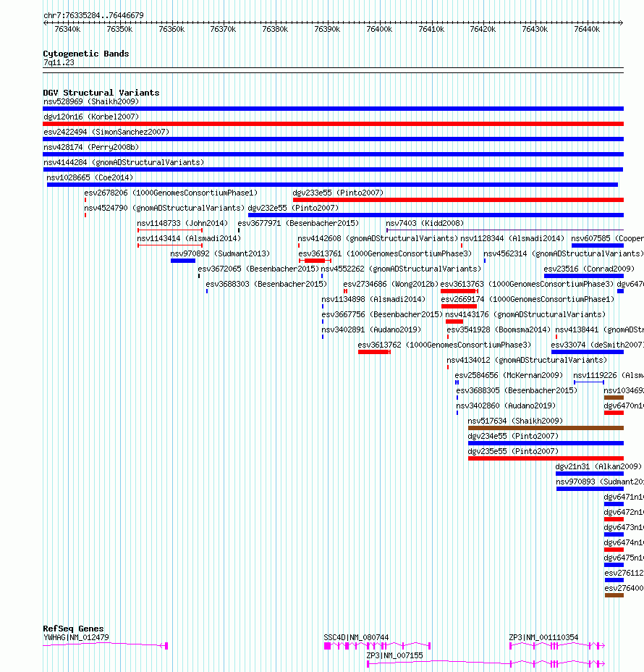This screenshot has width=644, height=672.
Task: Click nsv4552262 (gnomADStructuralVariants) label
Action: point(401,269)
